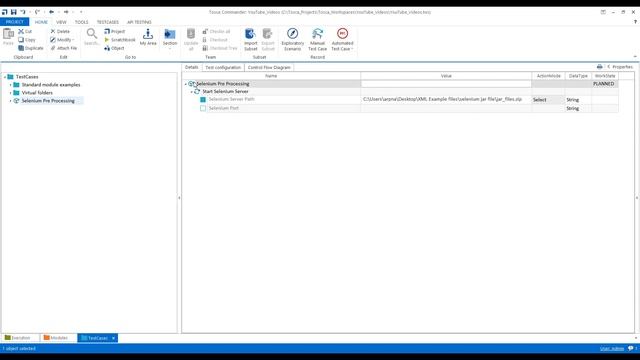Open the Control Flow Diagram tab
The height and width of the screenshot is (360, 640).
coord(269,67)
